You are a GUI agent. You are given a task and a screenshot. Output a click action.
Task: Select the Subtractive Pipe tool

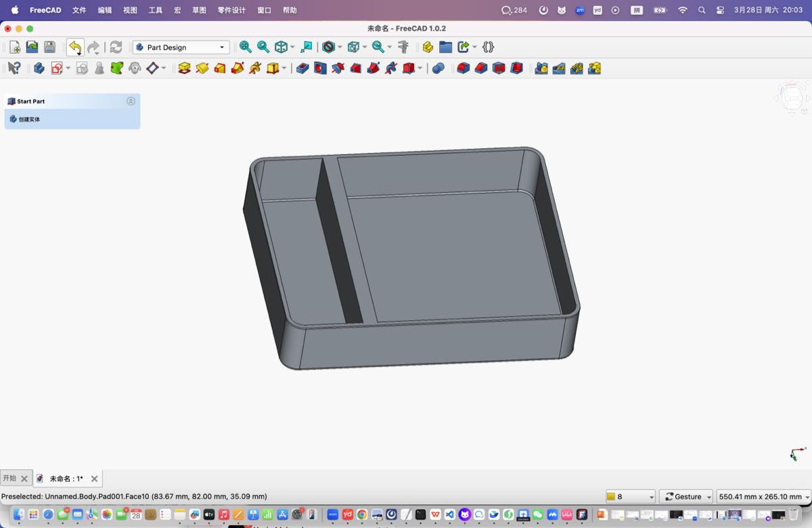(x=373, y=68)
